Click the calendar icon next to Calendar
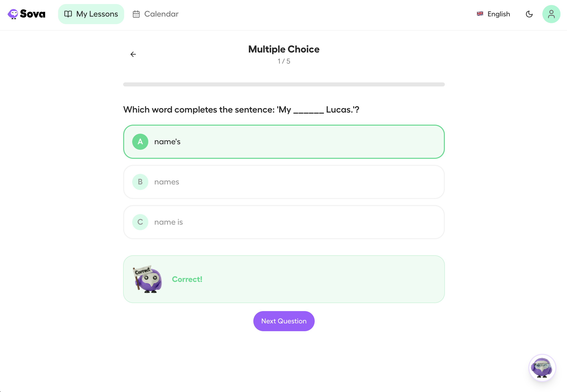The image size is (567, 392). click(x=136, y=14)
